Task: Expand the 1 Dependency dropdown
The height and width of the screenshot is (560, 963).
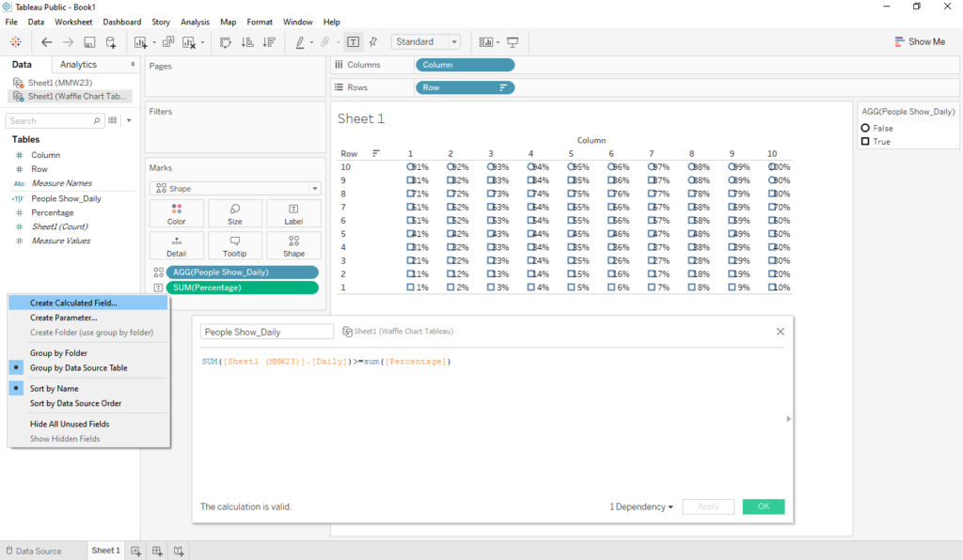Action: (x=641, y=506)
